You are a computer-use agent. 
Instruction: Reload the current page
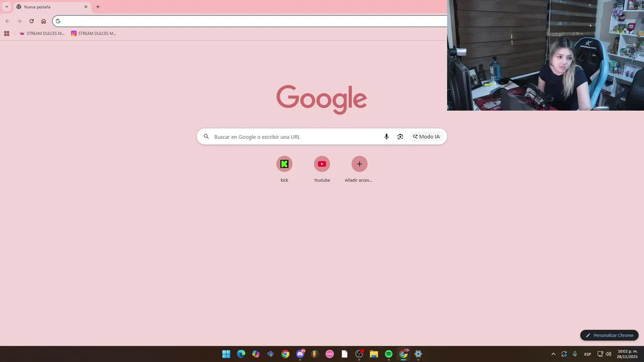31,21
